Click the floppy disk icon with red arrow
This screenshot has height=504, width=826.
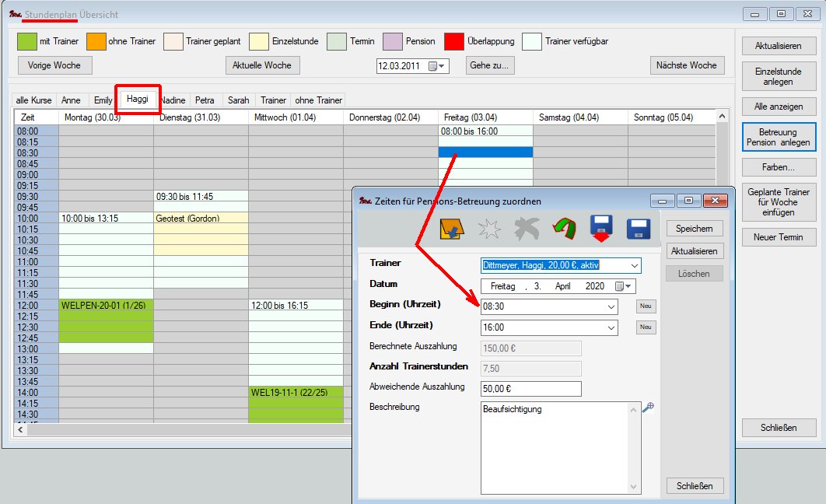[603, 228]
